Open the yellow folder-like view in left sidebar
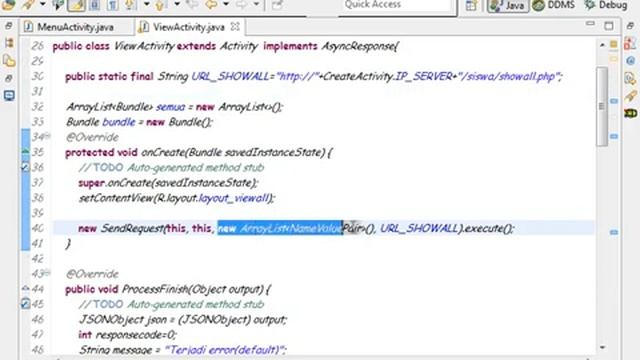Image resolution: width=640 pixels, height=360 pixels. (x=9, y=61)
